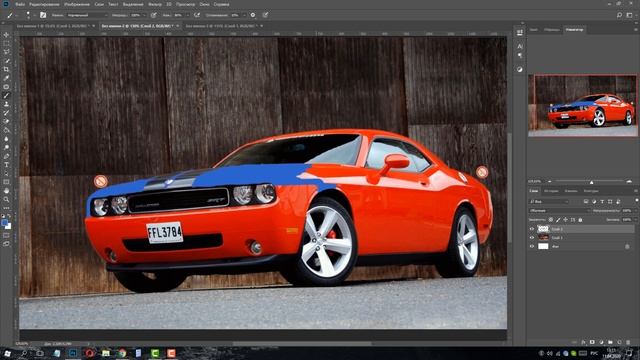Select the Eraser tool

point(6,122)
